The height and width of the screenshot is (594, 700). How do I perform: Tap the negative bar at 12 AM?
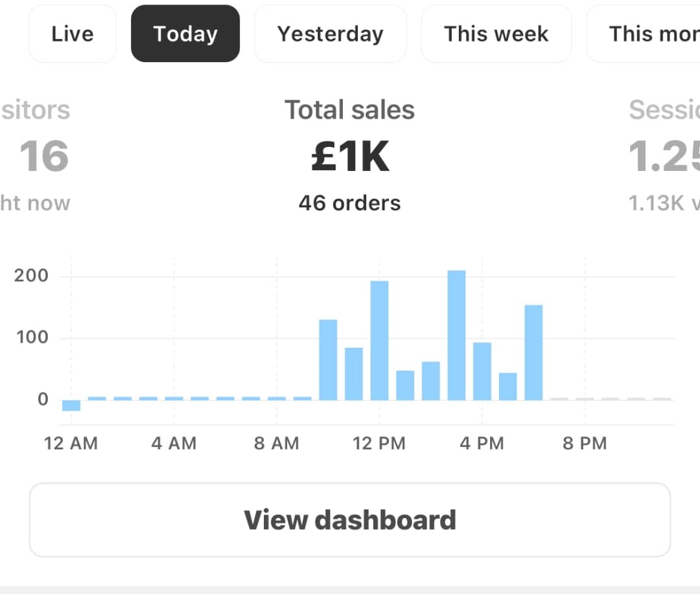[x=71, y=406]
